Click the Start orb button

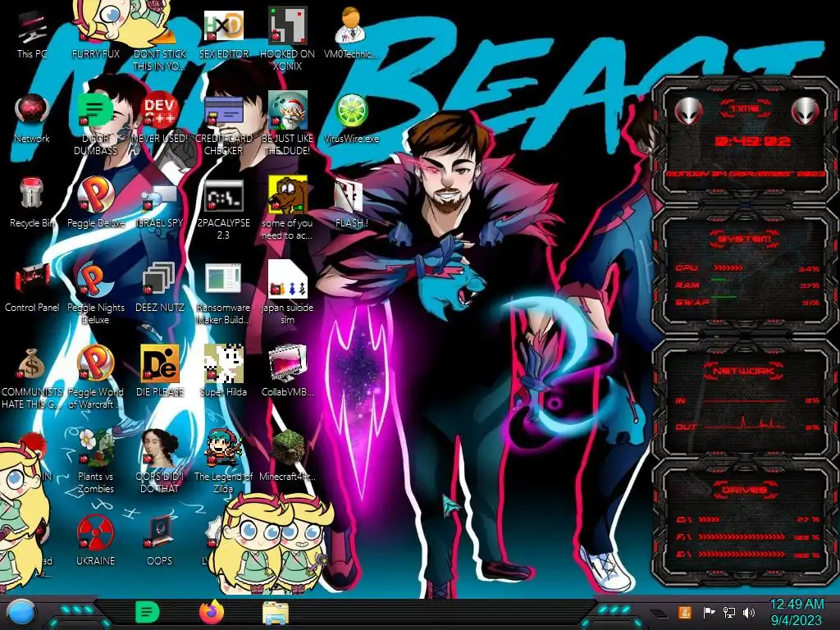click(x=21, y=612)
